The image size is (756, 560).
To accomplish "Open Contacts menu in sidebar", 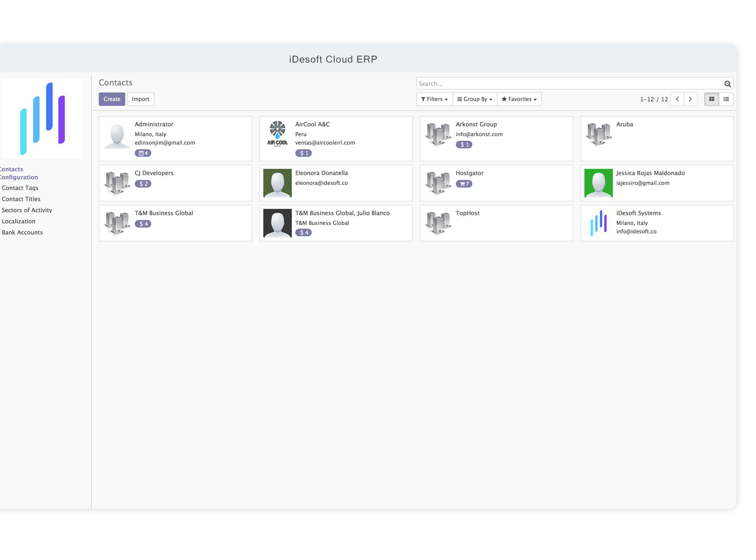I will [x=11, y=169].
